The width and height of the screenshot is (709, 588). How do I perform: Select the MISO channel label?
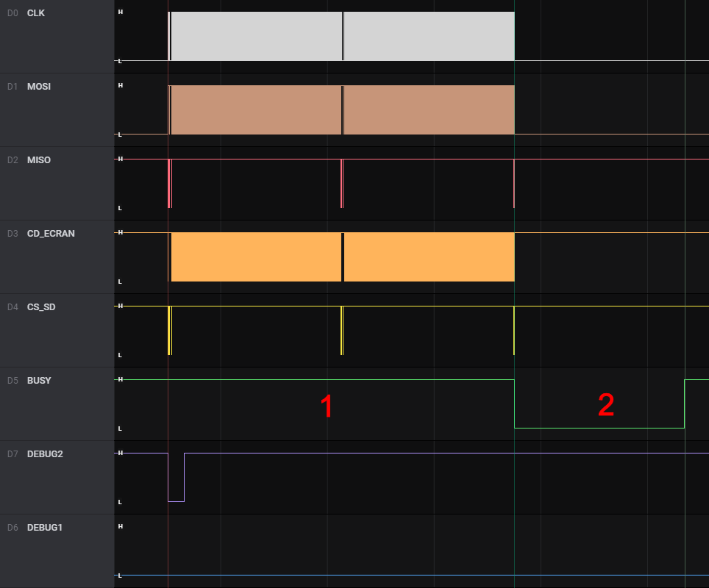38,160
